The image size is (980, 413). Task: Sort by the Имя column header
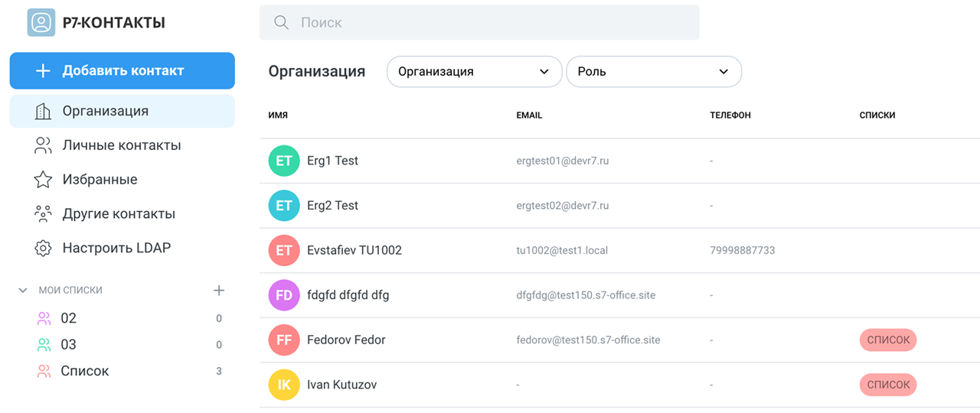point(278,115)
